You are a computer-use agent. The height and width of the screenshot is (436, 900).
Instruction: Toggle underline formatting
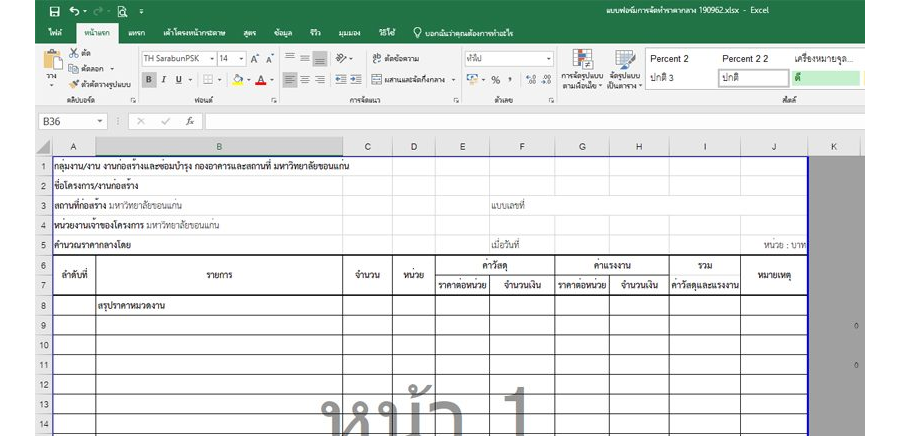(179, 80)
